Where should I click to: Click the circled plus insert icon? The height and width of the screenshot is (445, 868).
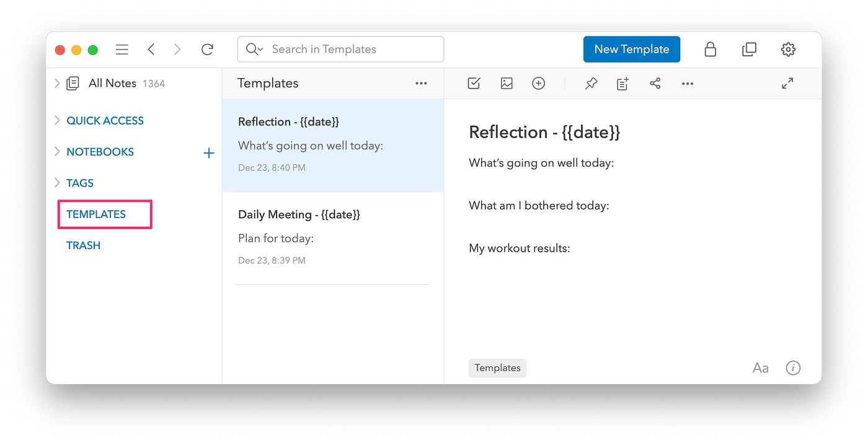pos(538,83)
